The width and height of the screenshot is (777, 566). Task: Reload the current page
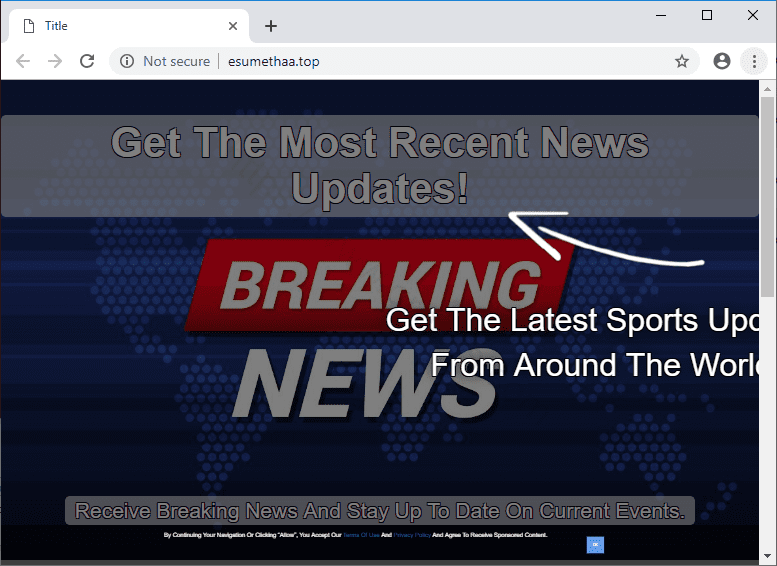(87, 61)
